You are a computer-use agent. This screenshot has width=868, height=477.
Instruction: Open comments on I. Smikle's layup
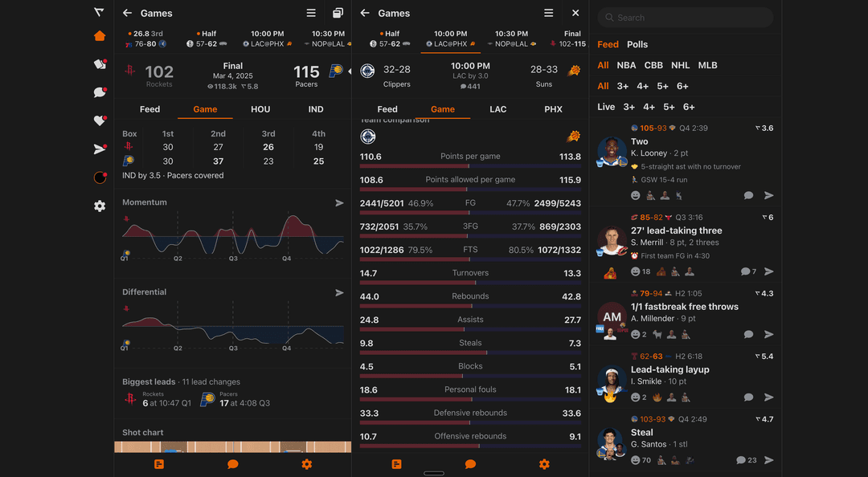pos(748,397)
